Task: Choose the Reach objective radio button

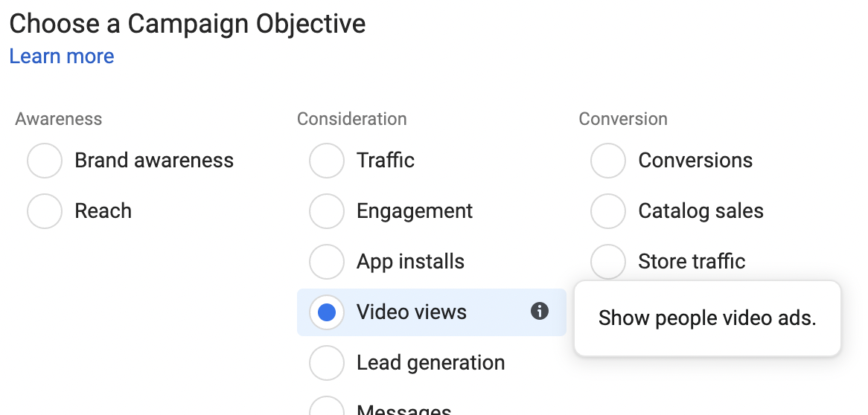Action: point(45,211)
